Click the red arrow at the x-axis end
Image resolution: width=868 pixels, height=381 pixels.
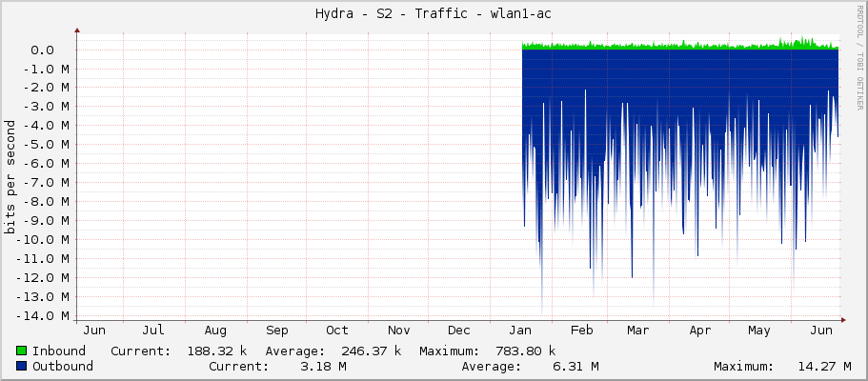[x=843, y=319]
